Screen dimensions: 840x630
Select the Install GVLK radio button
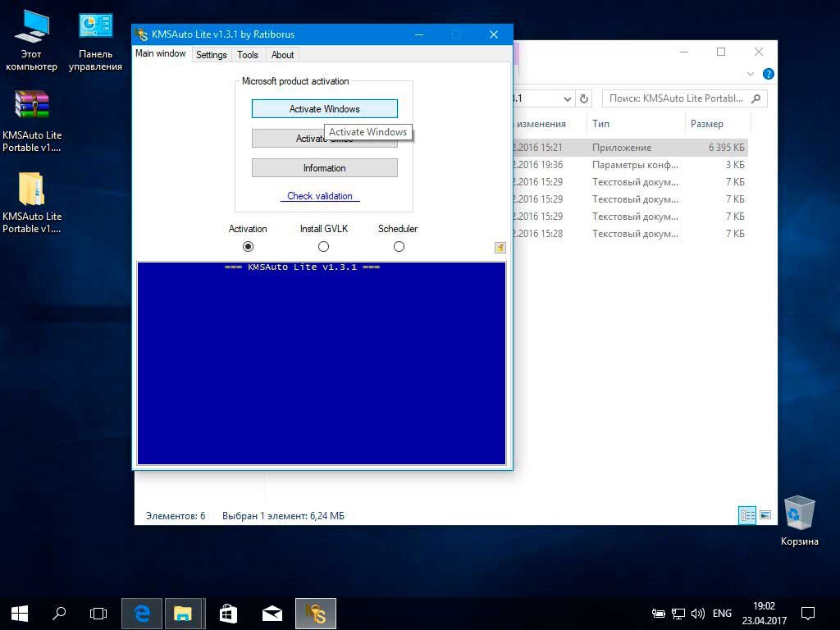tap(323, 246)
